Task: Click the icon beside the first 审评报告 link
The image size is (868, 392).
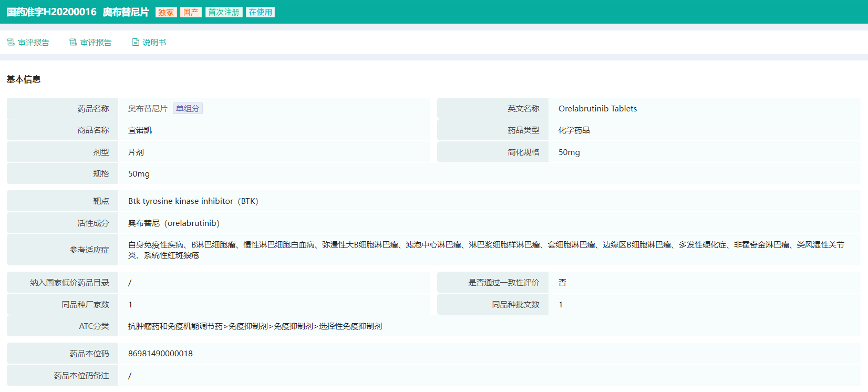Action: (x=11, y=42)
